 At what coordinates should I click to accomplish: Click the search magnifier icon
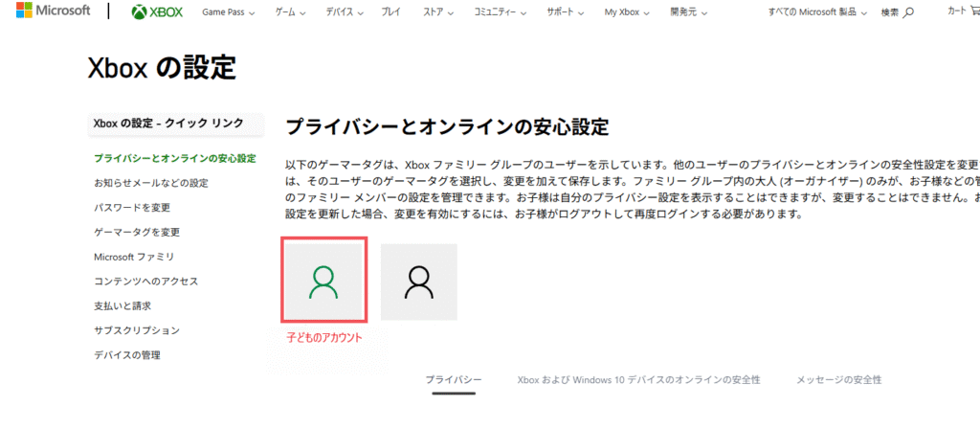click(x=909, y=12)
